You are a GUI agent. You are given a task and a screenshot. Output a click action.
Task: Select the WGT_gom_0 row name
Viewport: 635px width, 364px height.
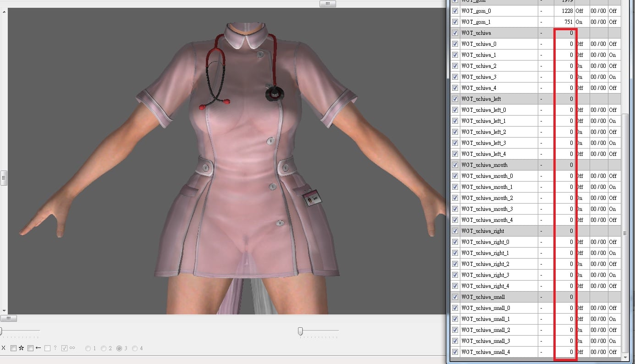(476, 11)
